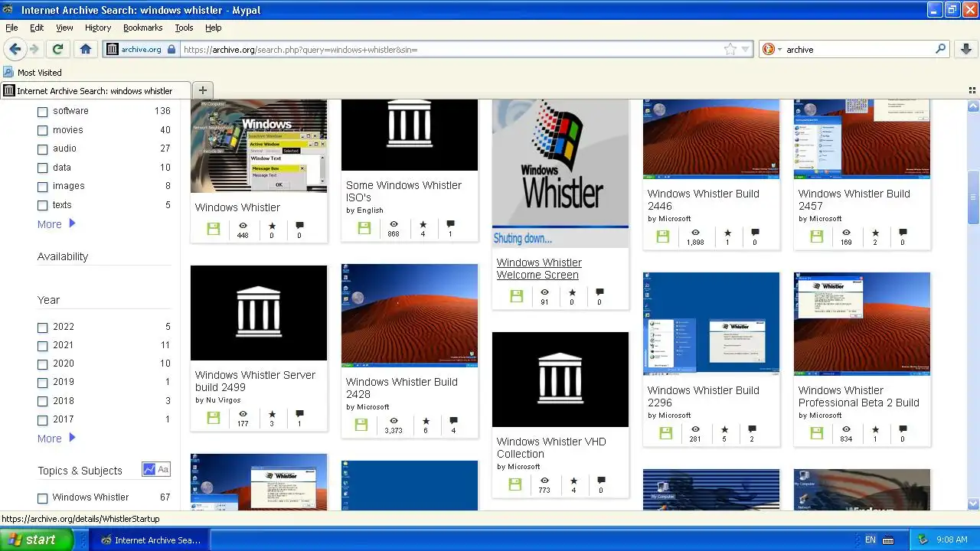Screen dimensions: 980x551
Task: Select the Internet Archive Search tab
Action: [96, 90]
